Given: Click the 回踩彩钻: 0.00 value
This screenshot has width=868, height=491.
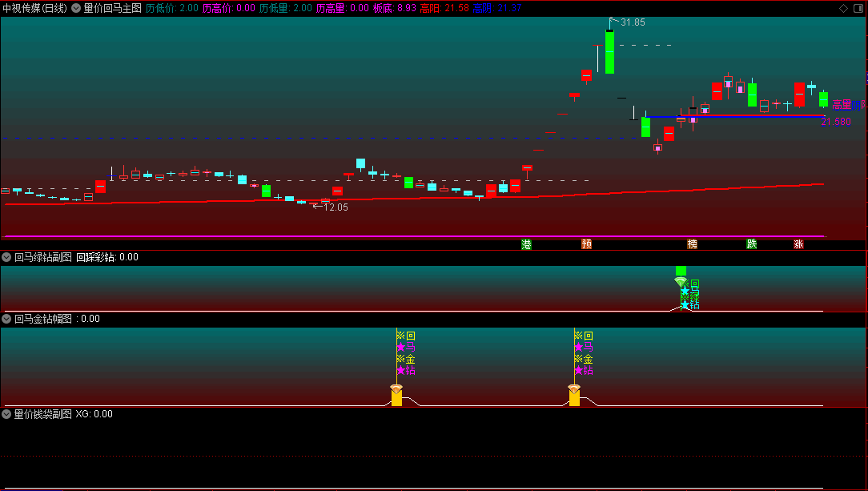Looking at the screenshot, I should point(107,257).
